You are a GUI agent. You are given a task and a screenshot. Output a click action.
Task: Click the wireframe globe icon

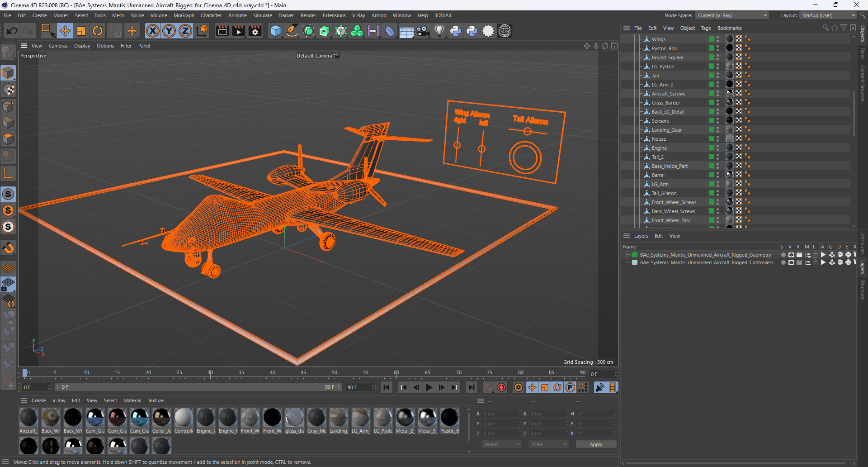point(505,31)
